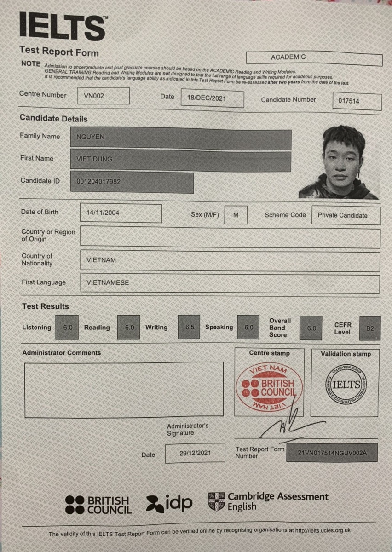
Task: Click the "Test Report Form Number" label
Action: click(260, 453)
